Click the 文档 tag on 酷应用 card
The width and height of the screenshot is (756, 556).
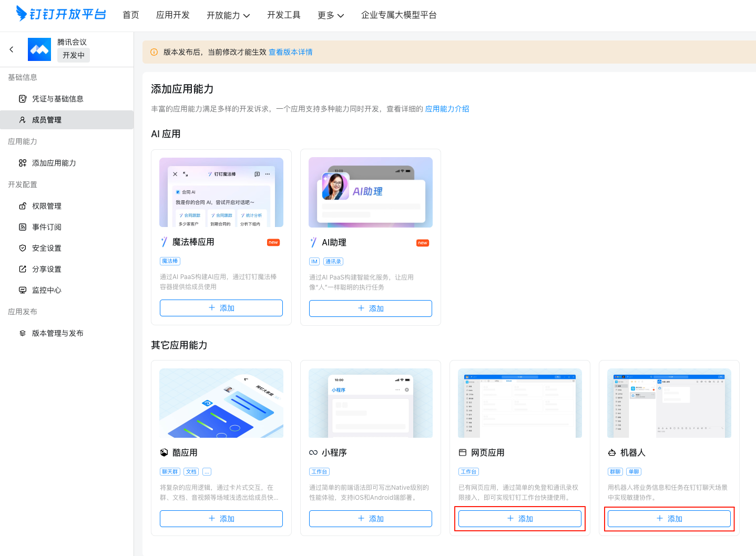191,472
